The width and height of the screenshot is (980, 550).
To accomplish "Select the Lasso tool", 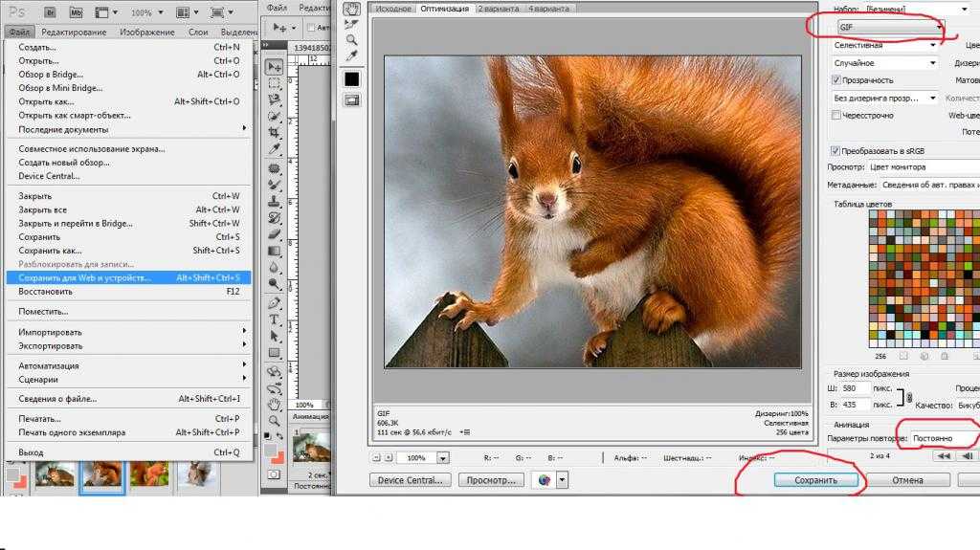I will coord(275,99).
